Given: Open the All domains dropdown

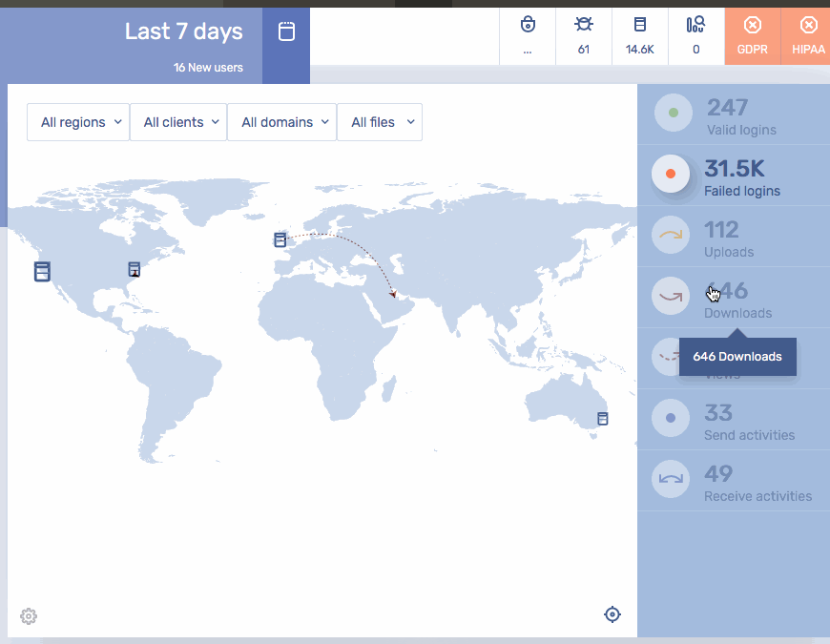Looking at the screenshot, I should (282, 122).
